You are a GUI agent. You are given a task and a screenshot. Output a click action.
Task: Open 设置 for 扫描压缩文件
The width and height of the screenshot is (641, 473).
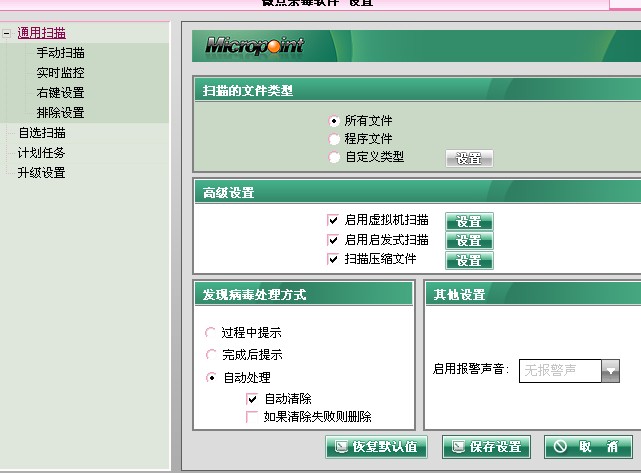[x=469, y=260]
